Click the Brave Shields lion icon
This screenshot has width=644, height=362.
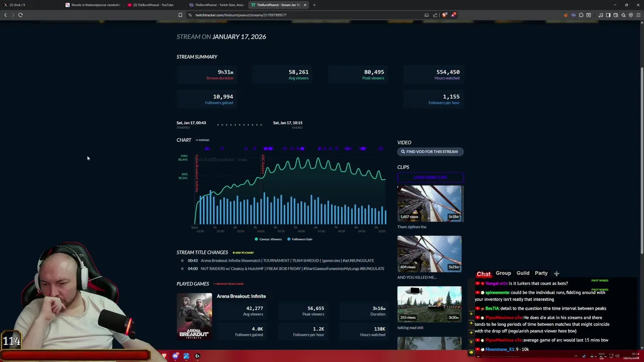(x=444, y=15)
